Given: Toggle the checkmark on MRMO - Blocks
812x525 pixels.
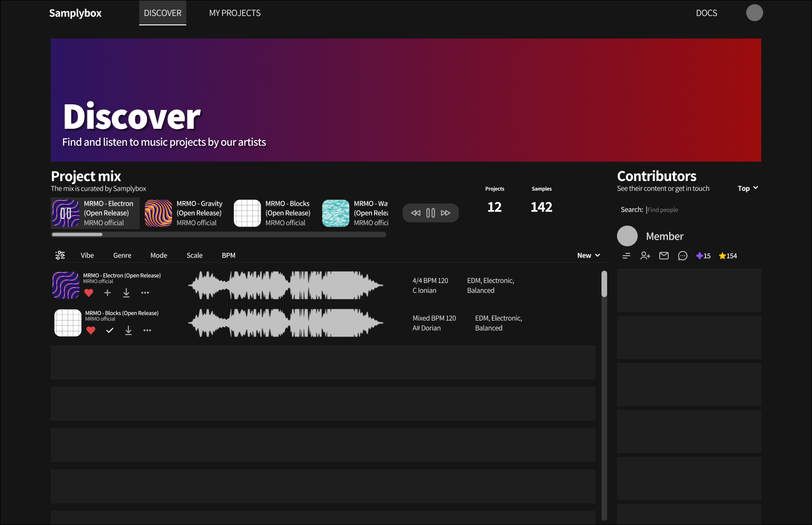Looking at the screenshot, I should [109, 330].
